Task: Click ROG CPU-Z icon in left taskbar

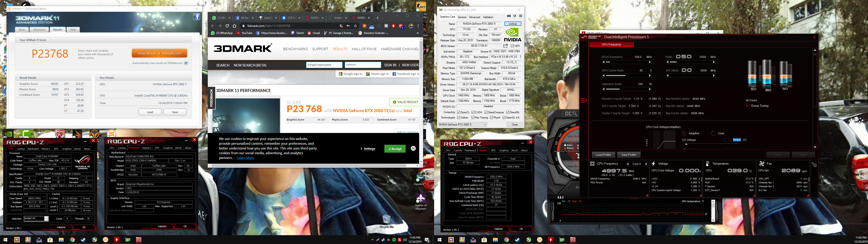Action: tap(139, 240)
